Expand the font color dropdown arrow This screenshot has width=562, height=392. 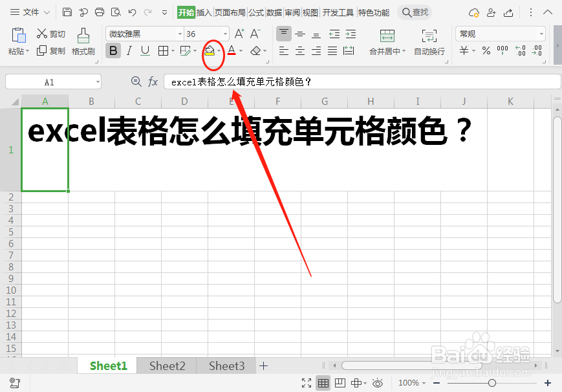pyautogui.click(x=241, y=51)
